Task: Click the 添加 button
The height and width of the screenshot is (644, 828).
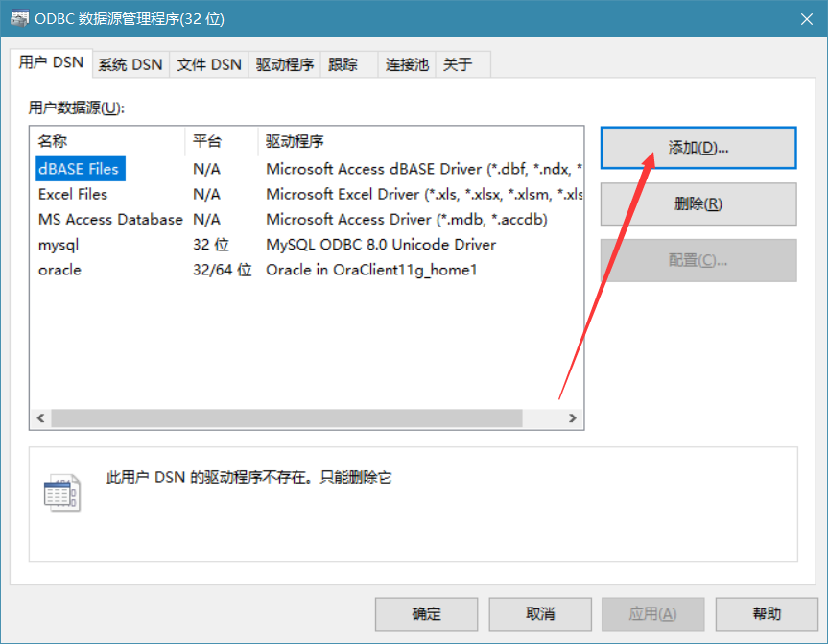Action: click(x=698, y=148)
